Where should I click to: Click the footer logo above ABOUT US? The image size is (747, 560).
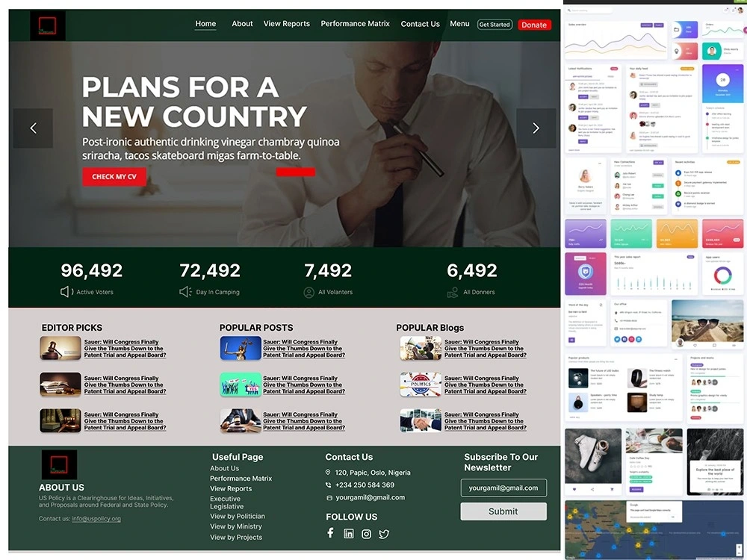59,464
